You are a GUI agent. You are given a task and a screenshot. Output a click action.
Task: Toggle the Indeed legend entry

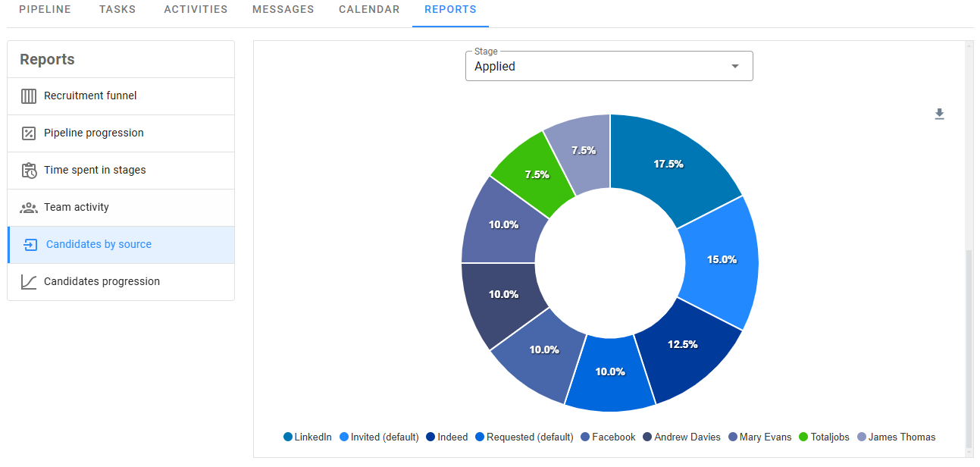pos(447,437)
